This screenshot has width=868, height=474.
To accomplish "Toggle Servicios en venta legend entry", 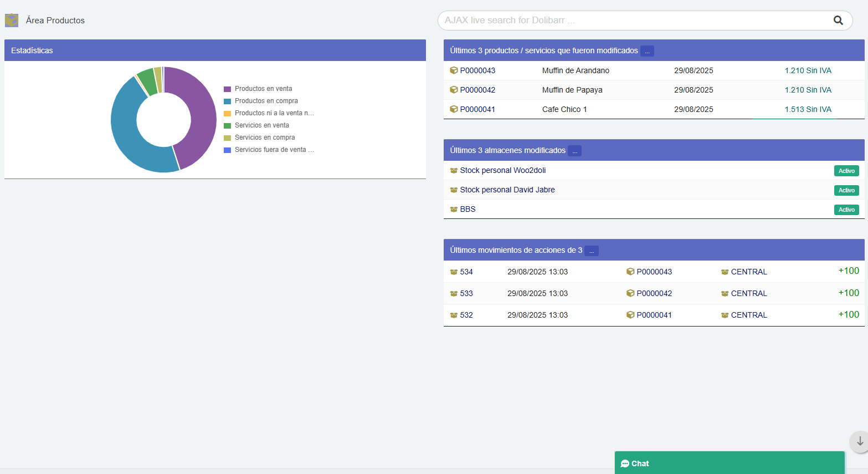I will [x=261, y=125].
